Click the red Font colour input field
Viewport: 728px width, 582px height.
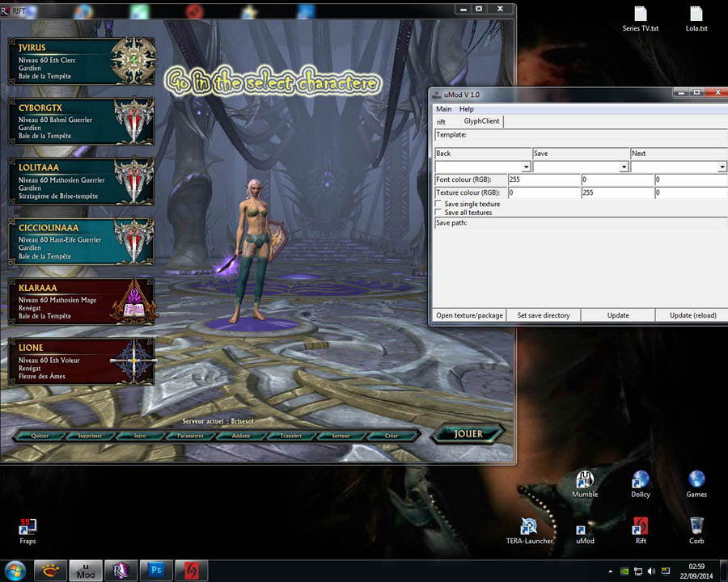pos(544,179)
